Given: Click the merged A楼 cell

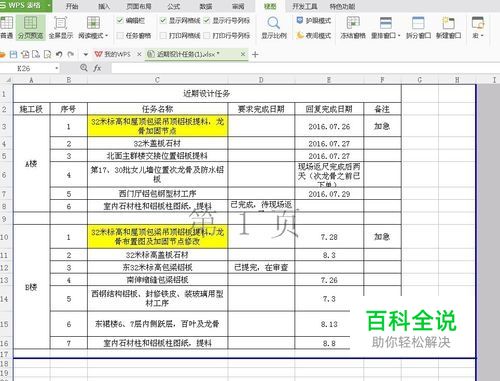Looking at the screenshot, I should point(31,164).
